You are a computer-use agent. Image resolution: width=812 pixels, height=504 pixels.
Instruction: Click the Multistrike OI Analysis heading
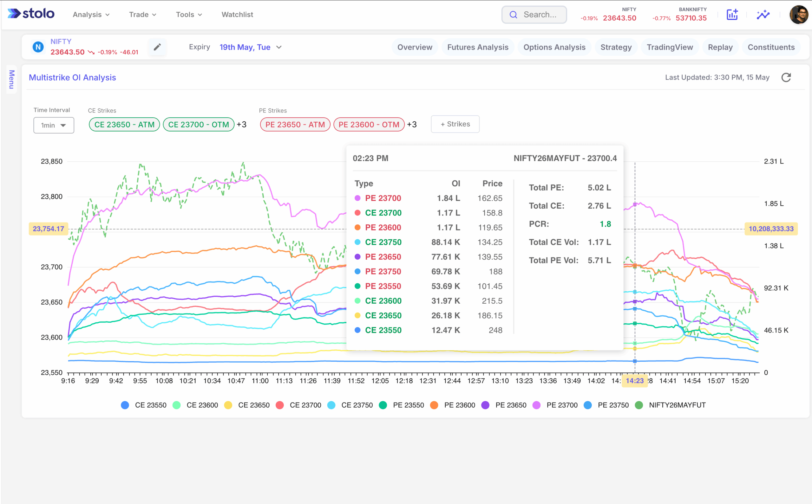click(x=72, y=77)
